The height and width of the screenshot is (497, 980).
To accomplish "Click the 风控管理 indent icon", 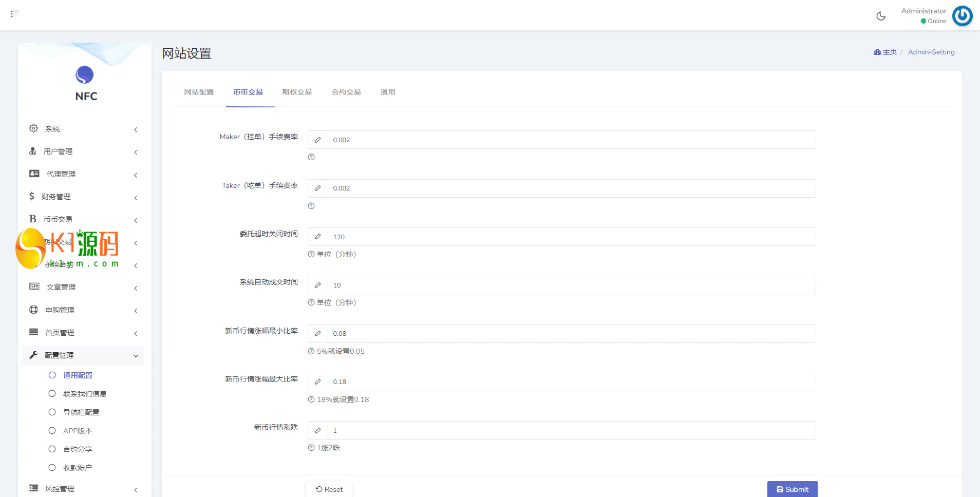I will 34,488.
